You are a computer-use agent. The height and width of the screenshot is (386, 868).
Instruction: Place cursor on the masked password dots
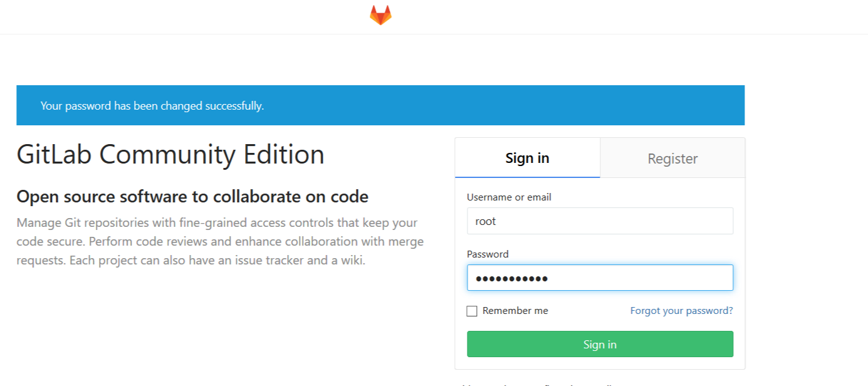click(511, 278)
